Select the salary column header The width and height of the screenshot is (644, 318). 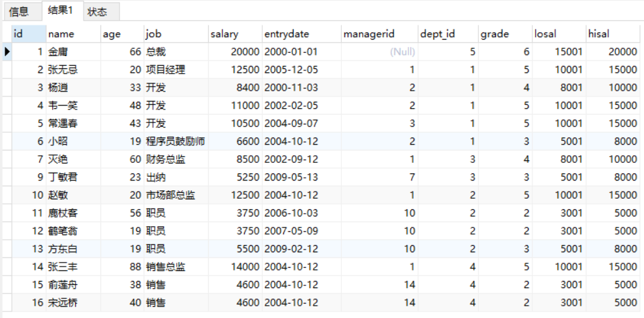click(235, 34)
